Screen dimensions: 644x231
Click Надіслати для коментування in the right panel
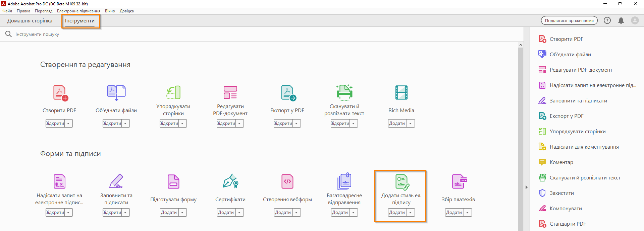tap(579, 147)
